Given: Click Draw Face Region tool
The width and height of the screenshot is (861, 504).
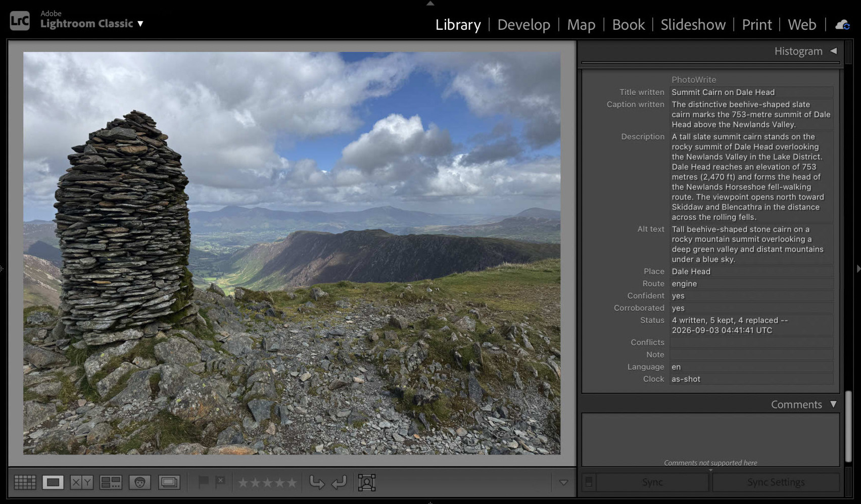Looking at the screenshot, I should (367, 482).
